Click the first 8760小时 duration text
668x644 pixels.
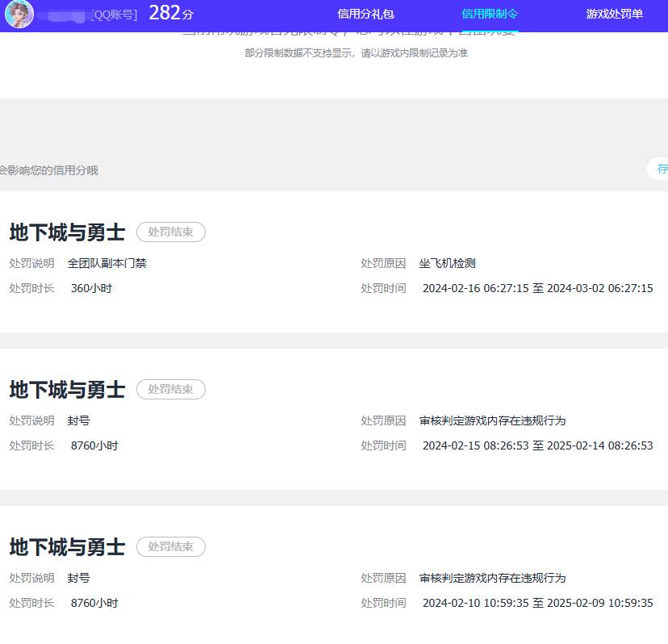click(x=94, y=445)
